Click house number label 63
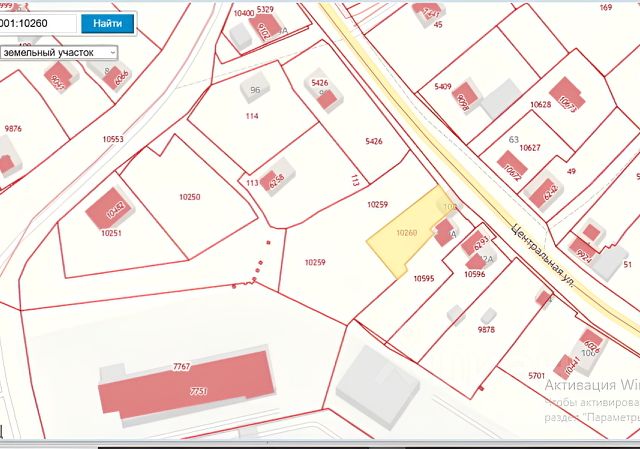 click(x=513, y=139)
